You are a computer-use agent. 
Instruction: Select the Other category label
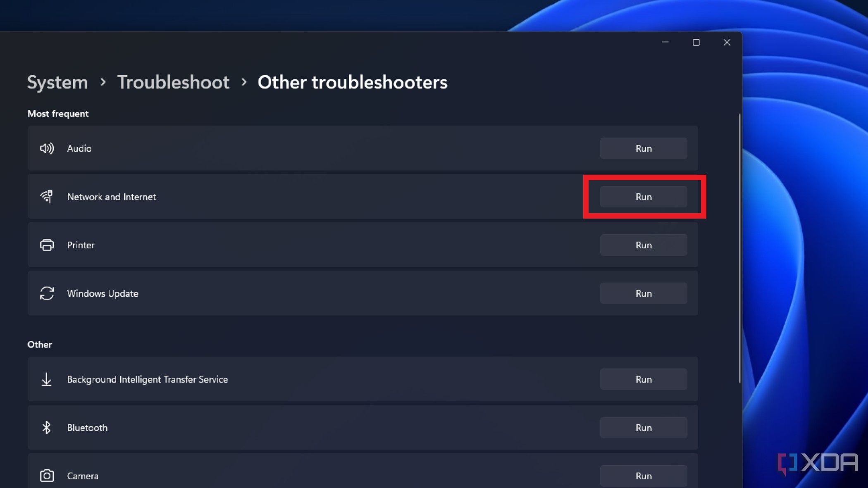(39, 344)
